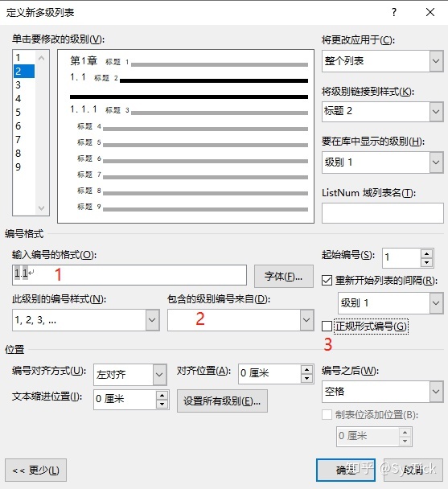Select level 6 in the level list

tap(24, 126)
